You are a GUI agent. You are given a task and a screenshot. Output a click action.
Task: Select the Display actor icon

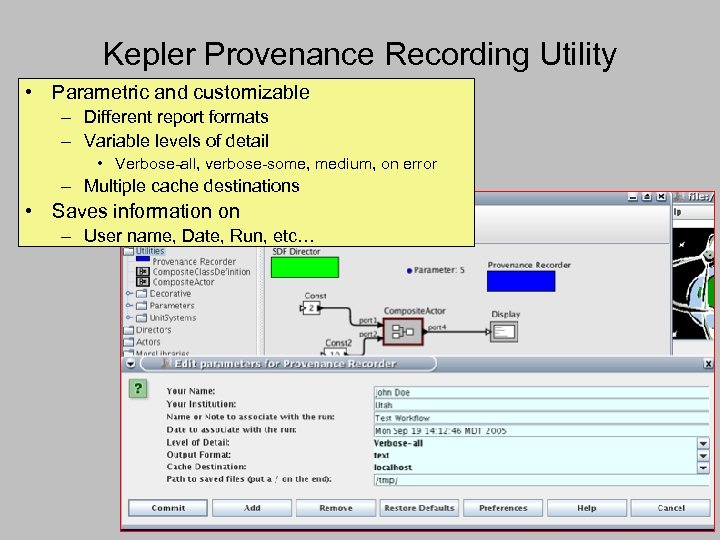pyautogui.click(x=504, y=332)
